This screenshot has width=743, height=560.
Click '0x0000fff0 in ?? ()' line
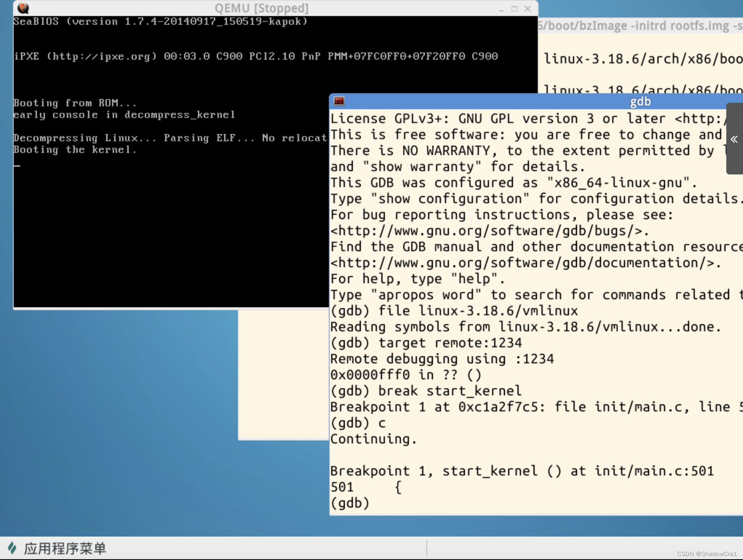(406, 375)
